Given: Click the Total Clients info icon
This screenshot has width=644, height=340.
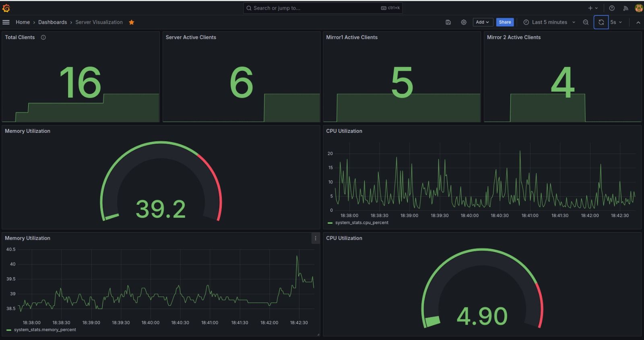Looking at the screenshot, I should point(43,37).
